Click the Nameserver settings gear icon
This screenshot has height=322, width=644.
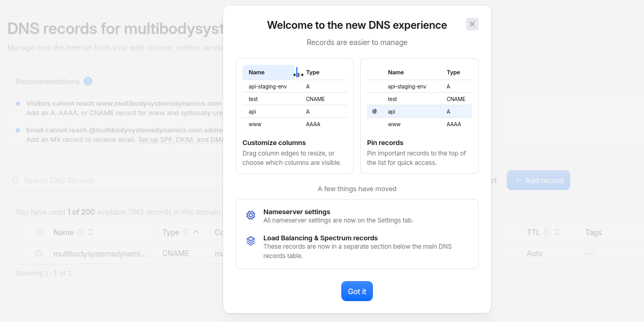pos(251,215)
